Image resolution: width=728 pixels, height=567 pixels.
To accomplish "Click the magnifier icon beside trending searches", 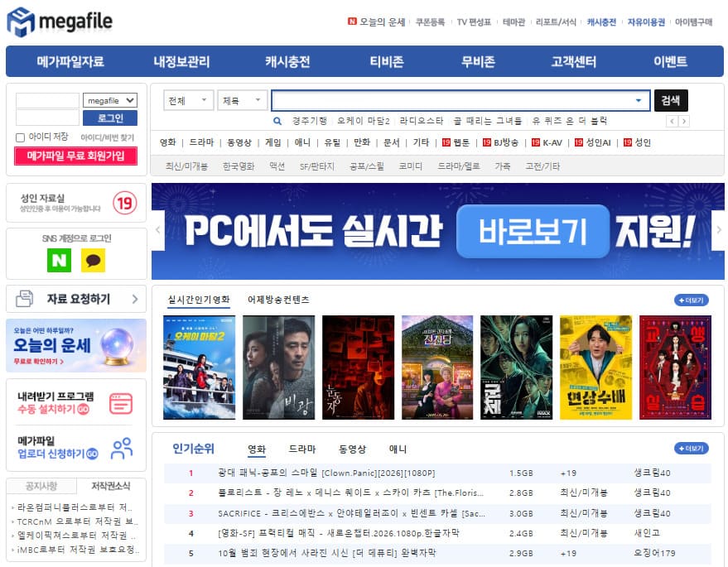I will click(x=277, y=122).
